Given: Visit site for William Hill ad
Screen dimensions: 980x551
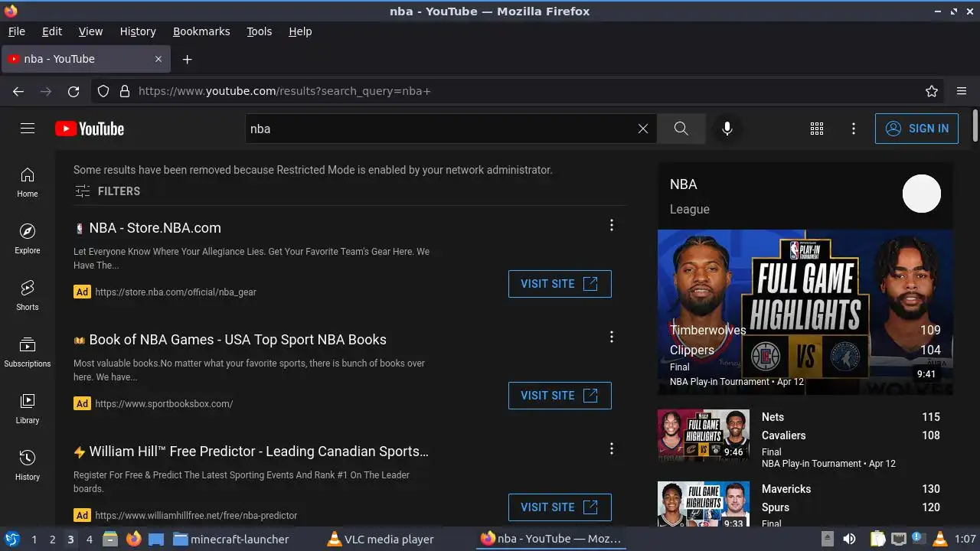Looking at the screenshot, I should tap(560, 507).
